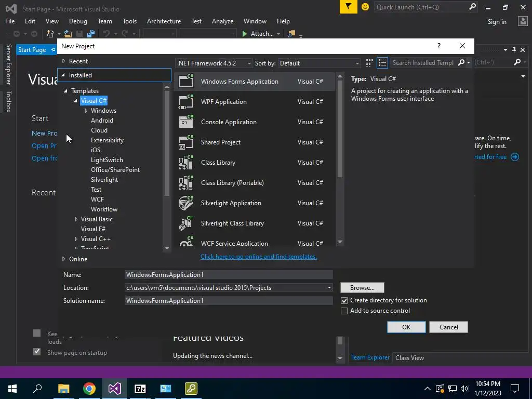This screenshot has width=532, height=399.
Task: Open Chrome from the taskbar
Action: 89,389
